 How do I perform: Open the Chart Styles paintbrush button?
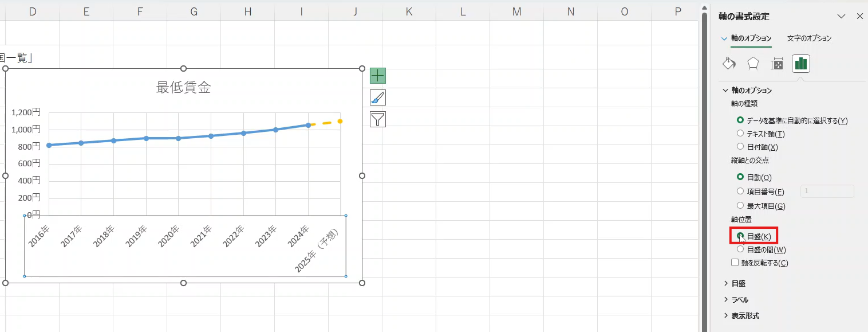(378, 97)
